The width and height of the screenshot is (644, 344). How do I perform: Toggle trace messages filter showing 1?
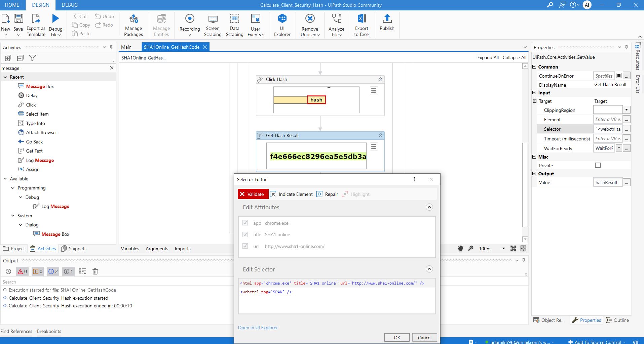(x=68, y=271)
